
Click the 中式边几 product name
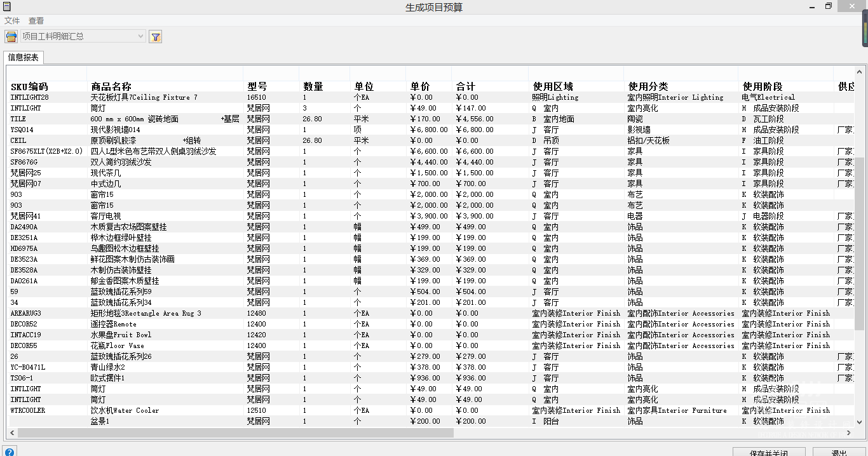106,184
